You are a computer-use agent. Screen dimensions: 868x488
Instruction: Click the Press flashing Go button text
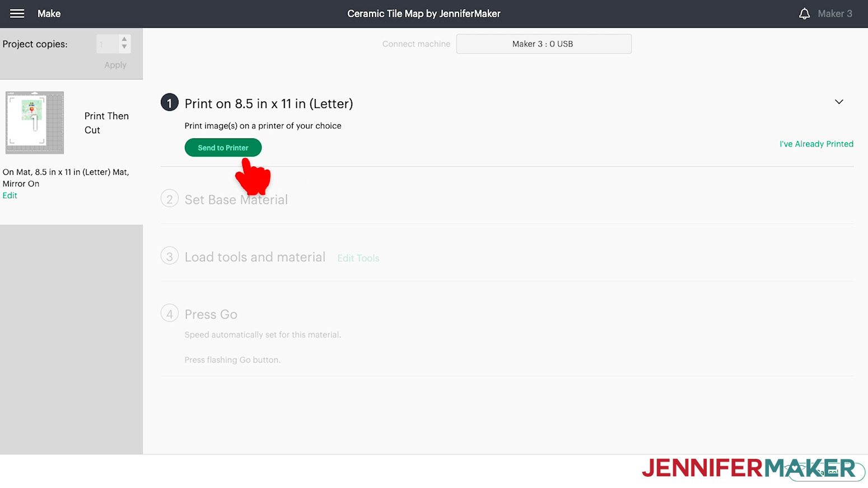point(232,360)
